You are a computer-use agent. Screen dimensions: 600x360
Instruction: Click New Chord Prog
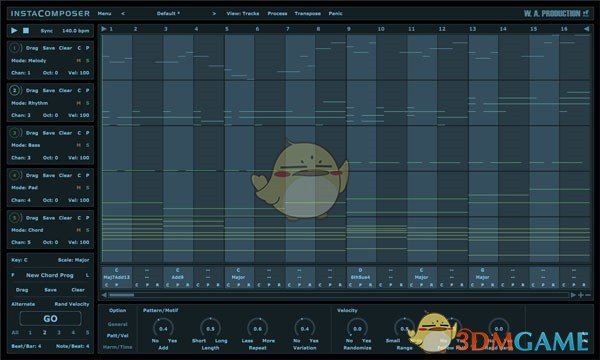[x=50, y=275]
